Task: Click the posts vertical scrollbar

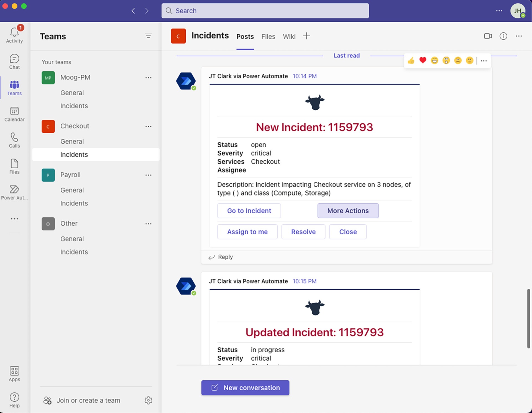Action: pos(528,319)
